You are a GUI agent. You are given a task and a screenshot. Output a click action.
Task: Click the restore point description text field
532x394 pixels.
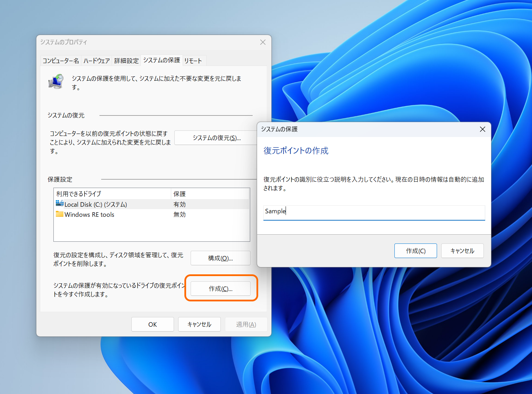click(x=374, y=212)
